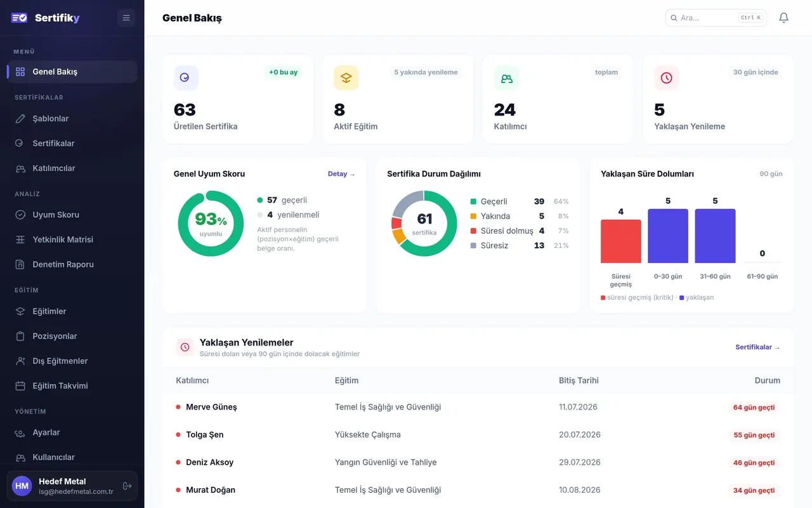
Task: Click the Eğitim Takvimi calendar icon
Action: [20, 385]
